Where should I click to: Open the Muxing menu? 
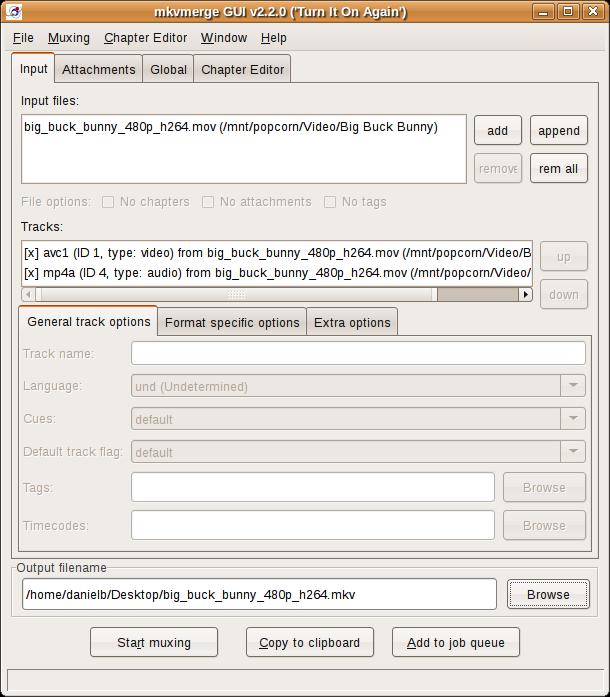coord(69,38)
